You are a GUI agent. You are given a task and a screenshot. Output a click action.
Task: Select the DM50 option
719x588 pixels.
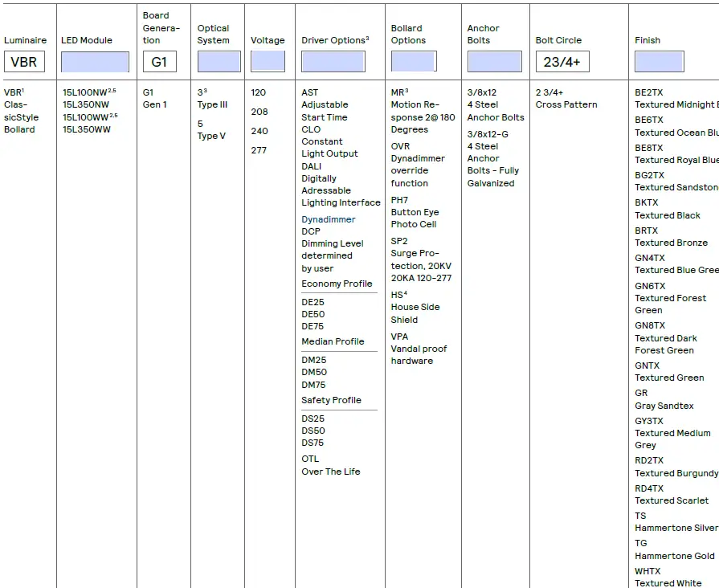[314, 372]
